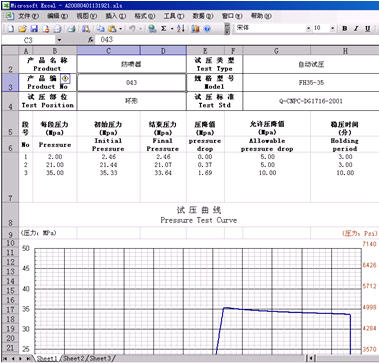Open the 文件 (File) menu
The width and height of the screenshot is (379, 363).
coord(28,16)
